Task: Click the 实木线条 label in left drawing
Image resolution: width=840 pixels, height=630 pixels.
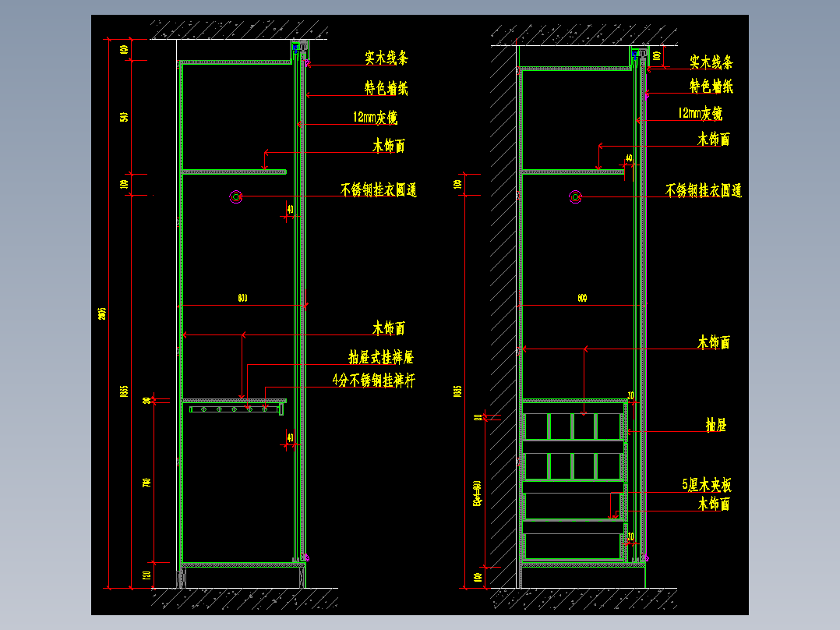Action: [386, 58]
